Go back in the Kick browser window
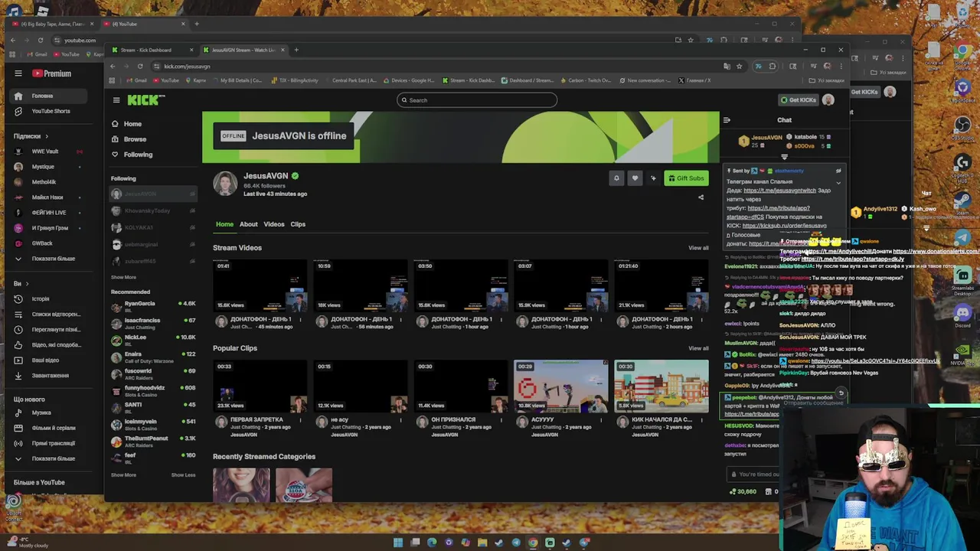This screenshot has height=551, width=980. click(x=113, y=67)
